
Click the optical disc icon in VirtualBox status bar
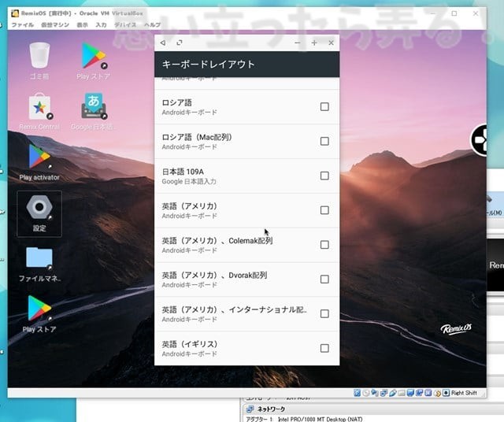tap(365, 393)
